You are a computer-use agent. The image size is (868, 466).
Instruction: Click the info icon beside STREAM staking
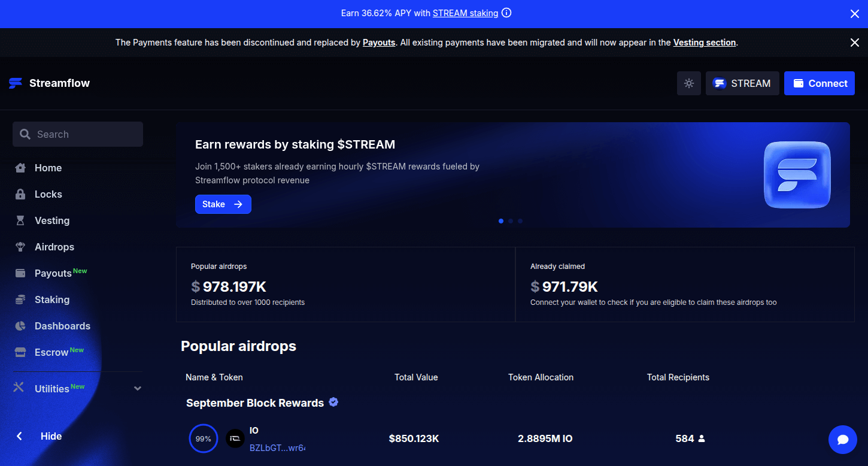tap(506, 13)
